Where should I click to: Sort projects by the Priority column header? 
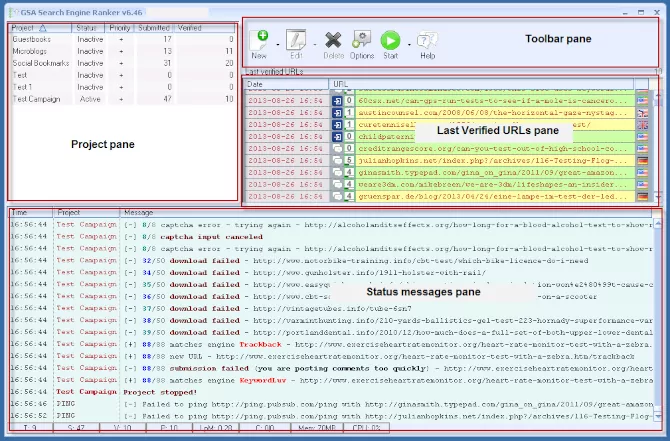[x=119, y=28]
